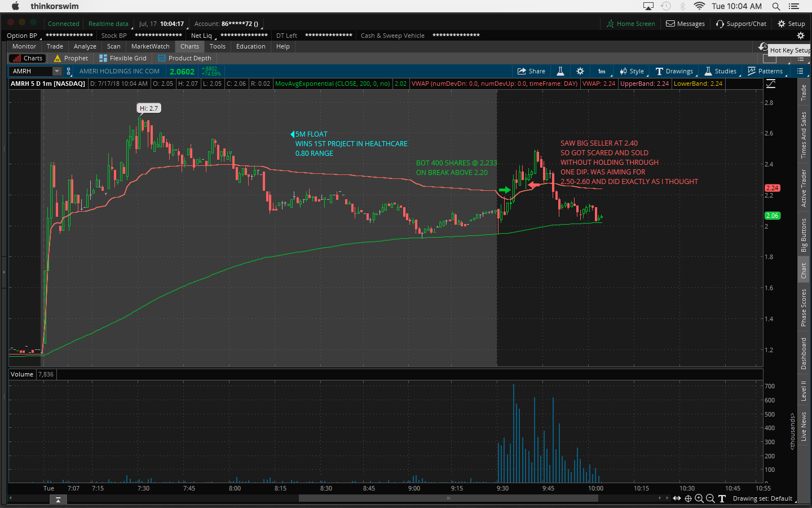812x508 pixels.
Task: Toggle the Active Trader side panel
Action: tap(804, 188)
